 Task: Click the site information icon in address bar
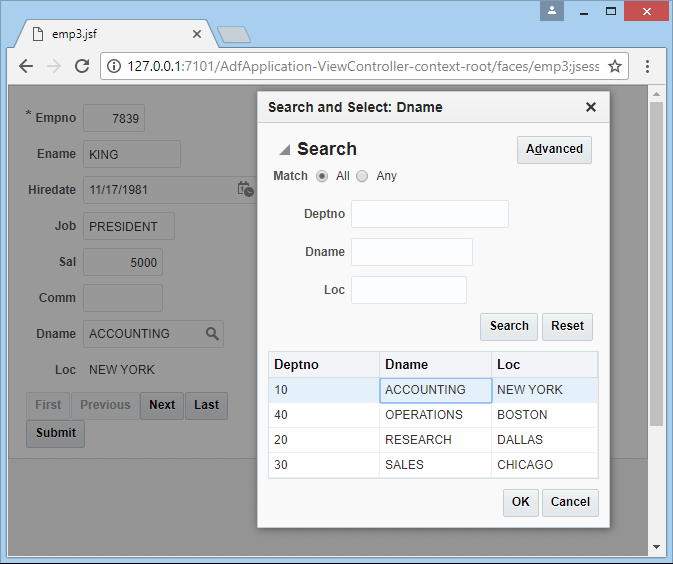tap(114, 67)
